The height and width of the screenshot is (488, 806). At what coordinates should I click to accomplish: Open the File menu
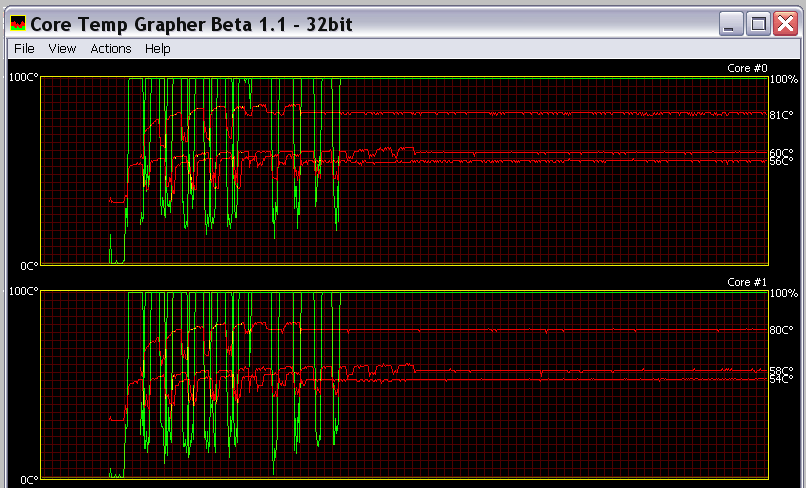click(24, 48)
